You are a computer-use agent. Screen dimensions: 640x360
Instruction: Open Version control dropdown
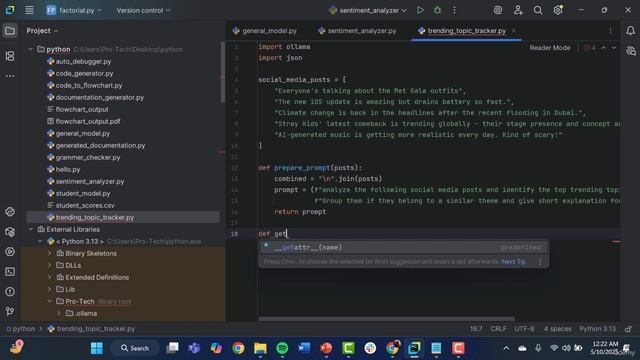coord(143,10)
